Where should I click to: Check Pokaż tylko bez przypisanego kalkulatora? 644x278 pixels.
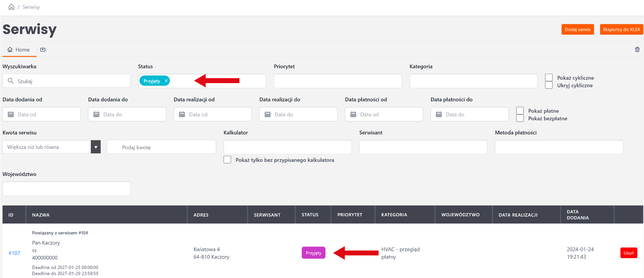coord(227,160)
